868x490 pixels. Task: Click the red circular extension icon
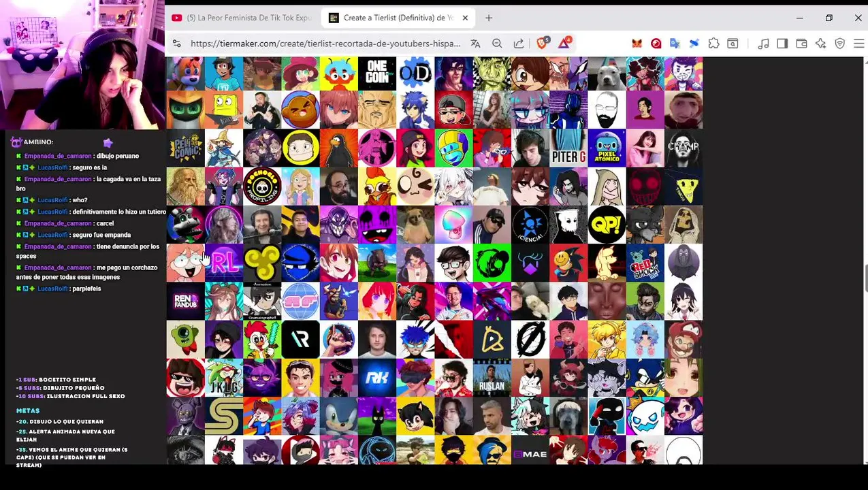(656, 44)
